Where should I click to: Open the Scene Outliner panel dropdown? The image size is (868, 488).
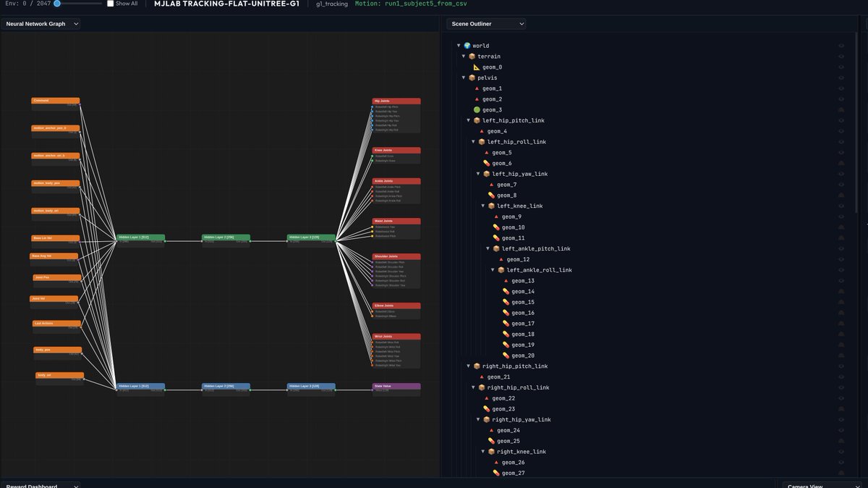coord(486,24)
